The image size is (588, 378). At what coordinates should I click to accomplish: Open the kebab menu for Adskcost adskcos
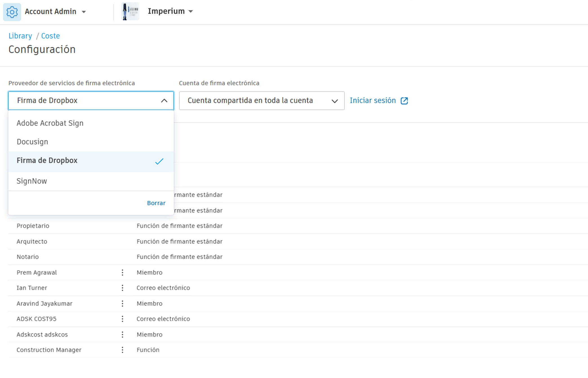click(x=122, y=334)
